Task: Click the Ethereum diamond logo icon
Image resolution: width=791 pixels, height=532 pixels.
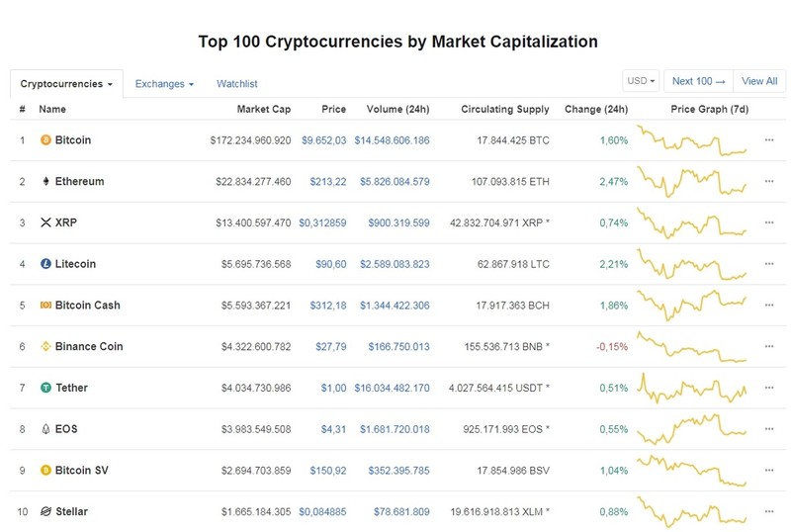Action: (45, 181)
